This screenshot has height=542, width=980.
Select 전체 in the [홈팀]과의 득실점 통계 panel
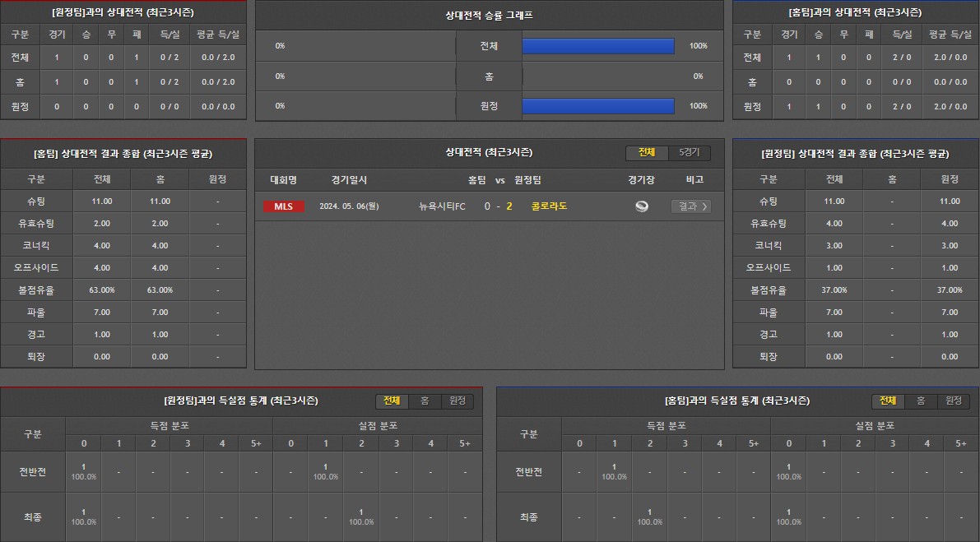click(x=888, y=401)
